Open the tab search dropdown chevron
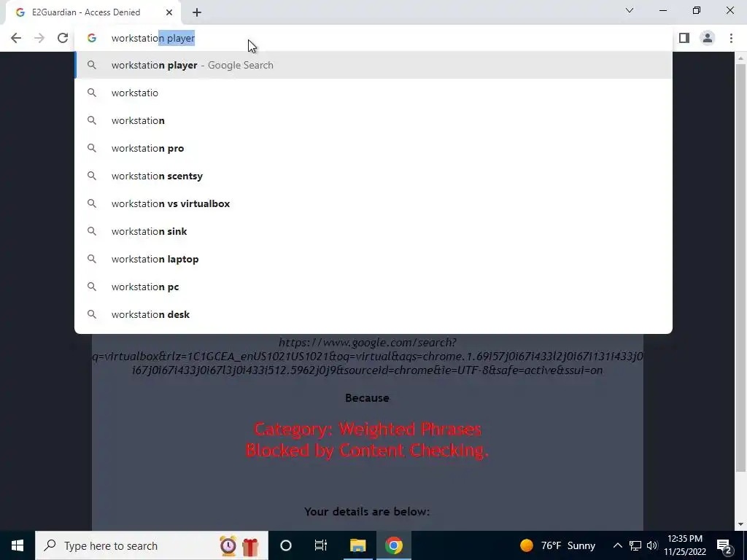The height and width of the screenshot is (560, 747). pyautogui.click(x=630, y=10)
